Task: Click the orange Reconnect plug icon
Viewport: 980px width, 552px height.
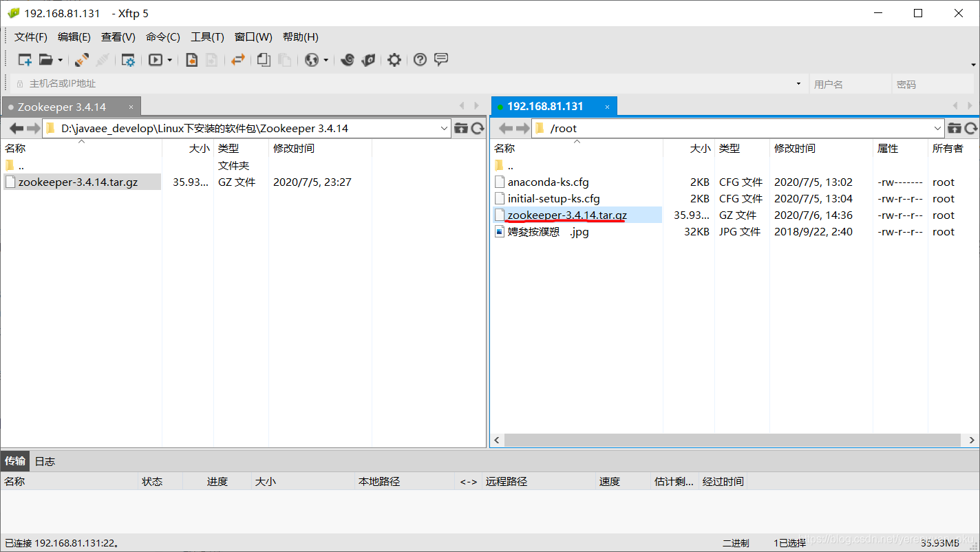Action: (82, 60)
